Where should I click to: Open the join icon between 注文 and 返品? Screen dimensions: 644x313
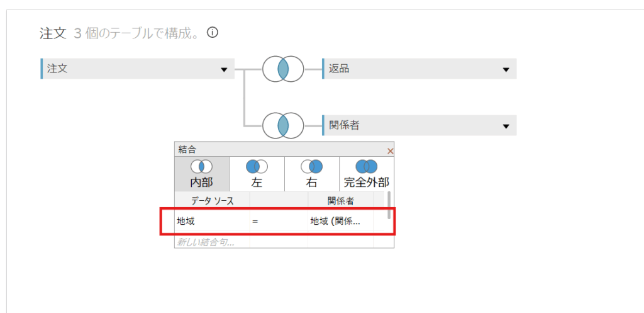tap(283, 69)
